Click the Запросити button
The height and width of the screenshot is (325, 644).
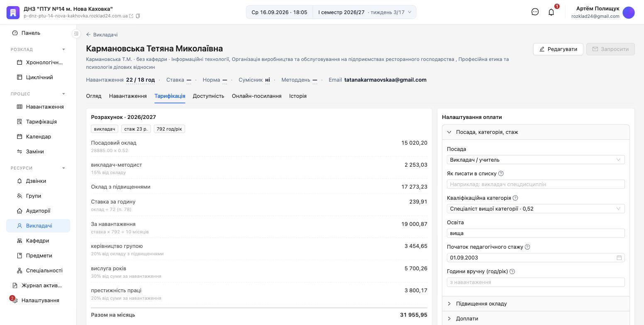coord(610,49)
